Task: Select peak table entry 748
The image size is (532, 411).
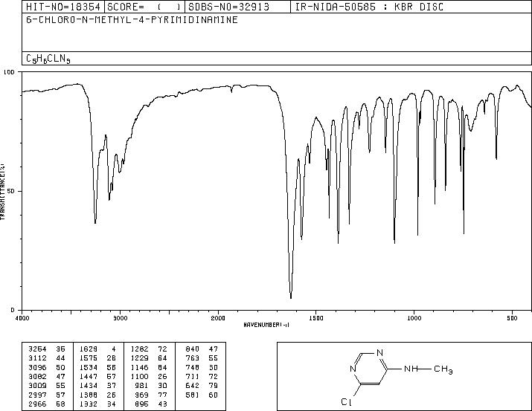Action: [193, 367]
